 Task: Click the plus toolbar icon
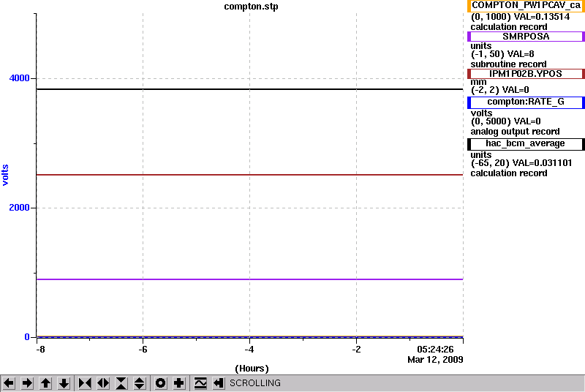tap(179, 383)
